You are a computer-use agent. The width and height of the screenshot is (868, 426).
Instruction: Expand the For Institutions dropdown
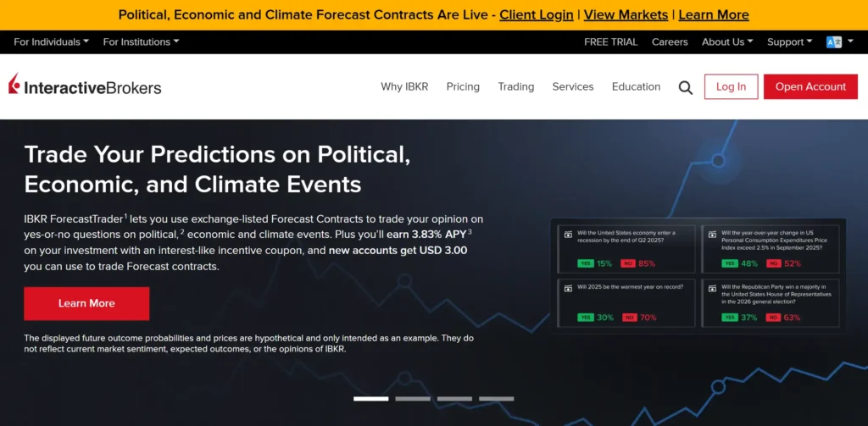[x=142, y=42]
